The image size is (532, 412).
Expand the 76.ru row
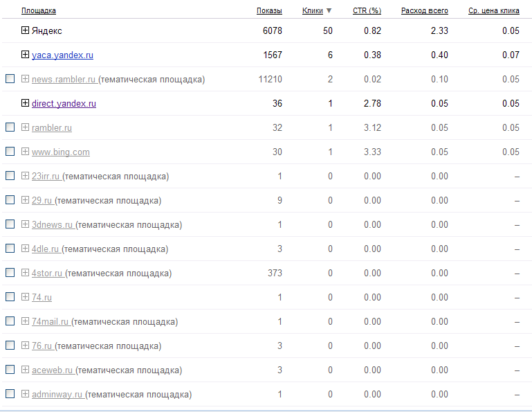[x=25, y=345]
